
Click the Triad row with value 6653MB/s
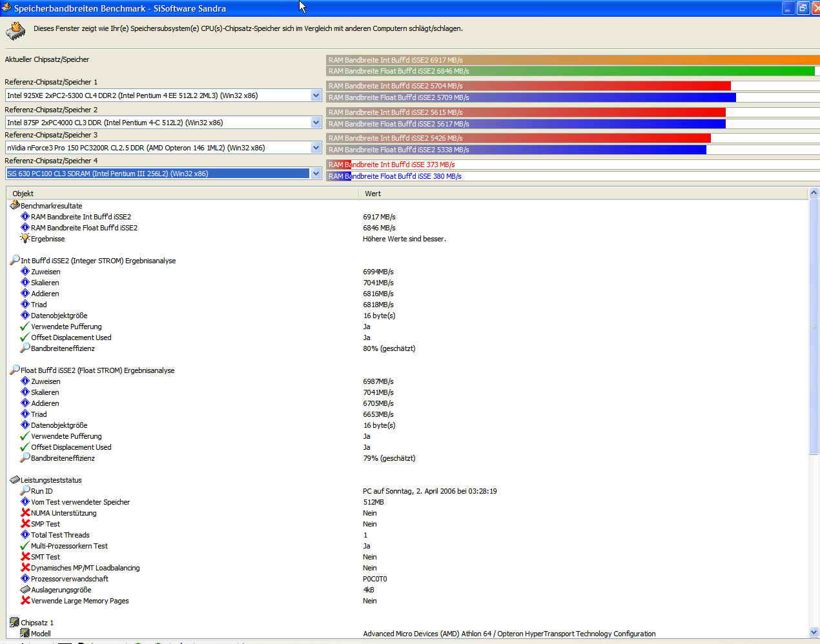click(x=407, y=414)
